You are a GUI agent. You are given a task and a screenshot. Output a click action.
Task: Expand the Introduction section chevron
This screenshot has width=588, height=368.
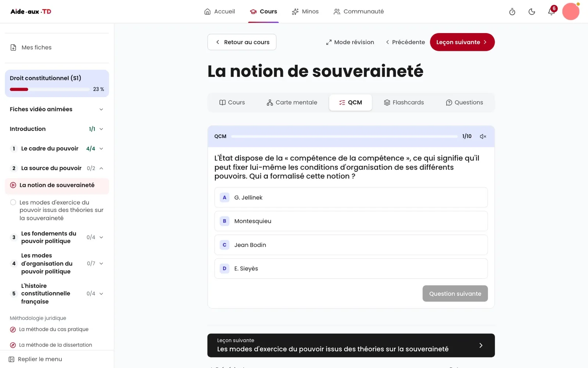coord(101,129)
